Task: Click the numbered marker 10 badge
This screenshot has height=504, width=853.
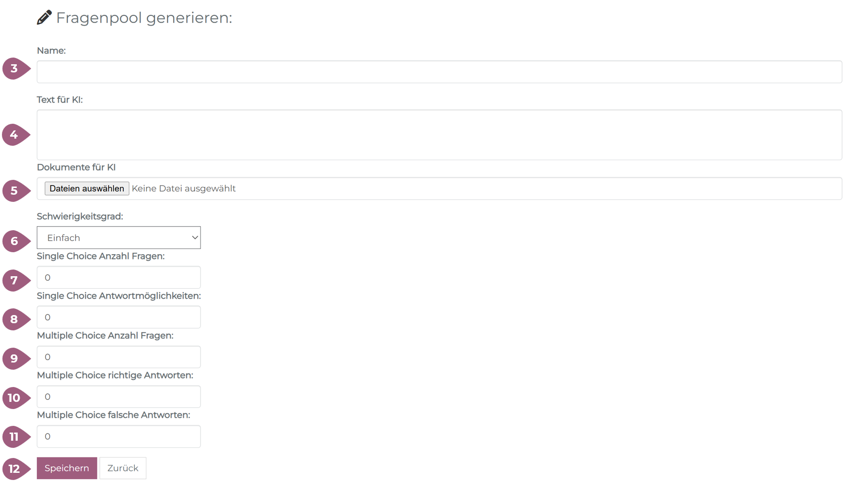Action: click(x=15, y=398)
